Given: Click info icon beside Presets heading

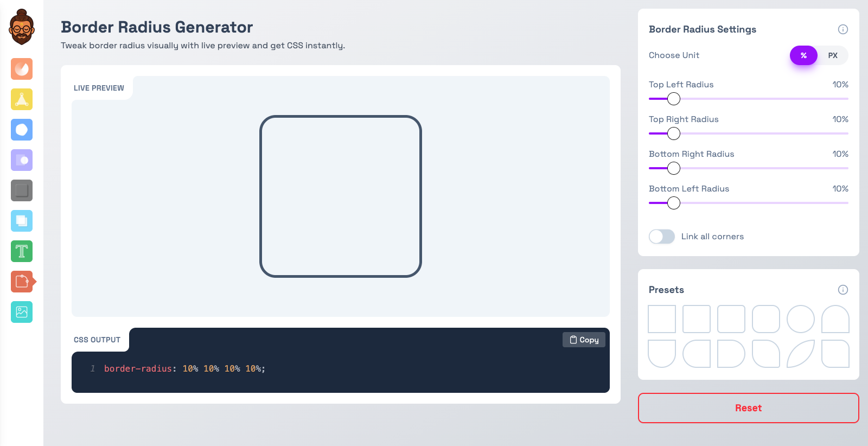Looking at the screenshot, I should pyautogui.click(x=843, y=290).
